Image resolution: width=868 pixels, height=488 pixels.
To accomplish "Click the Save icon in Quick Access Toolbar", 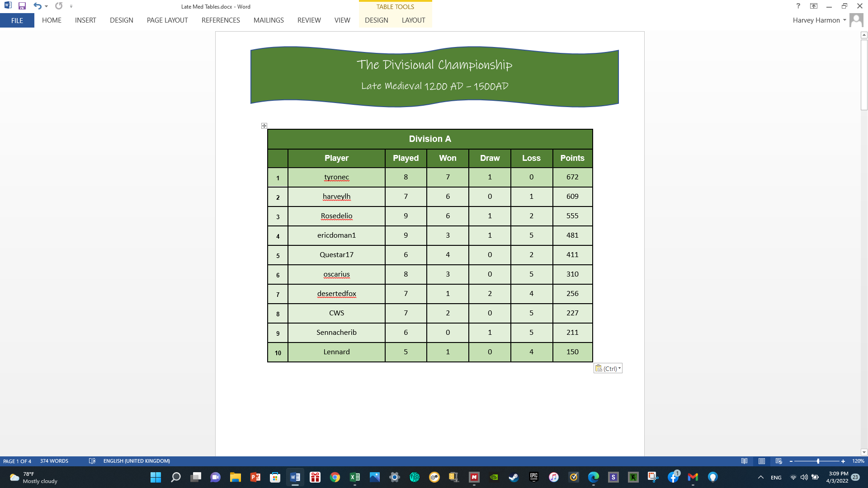I will [x=22, y=6].
